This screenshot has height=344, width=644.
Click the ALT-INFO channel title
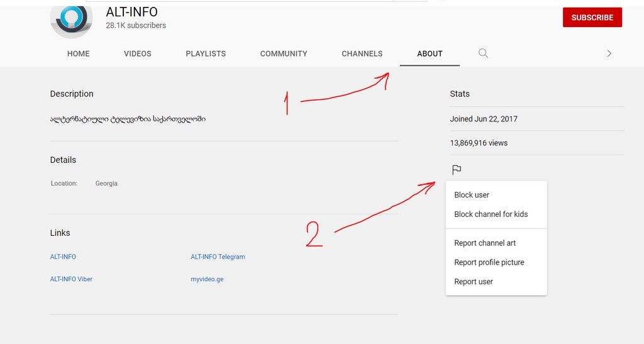(132, 12)
